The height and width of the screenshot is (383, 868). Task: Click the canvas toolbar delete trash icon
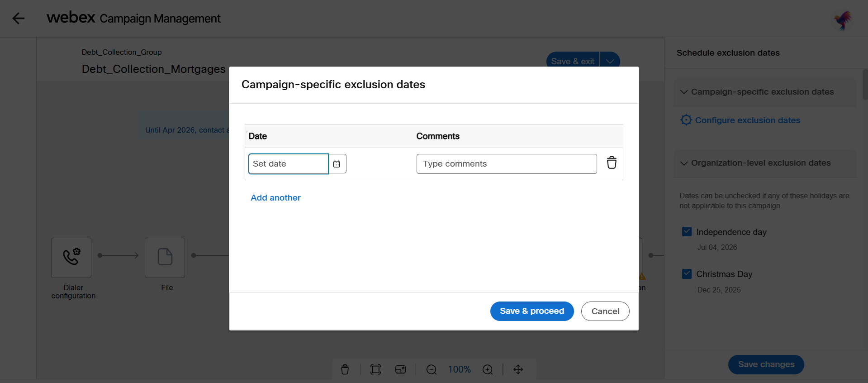point(345,369)
